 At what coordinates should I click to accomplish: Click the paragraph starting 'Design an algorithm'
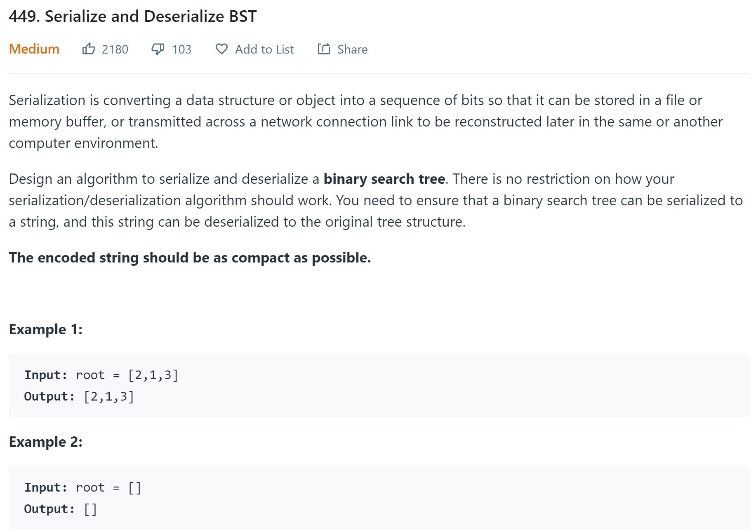tap(375, 200)
